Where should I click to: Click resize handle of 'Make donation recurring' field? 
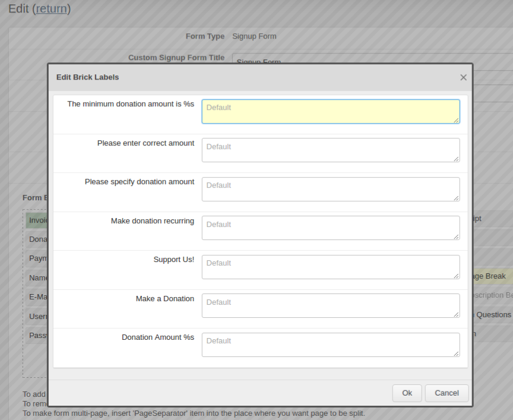tap(456, 236)
